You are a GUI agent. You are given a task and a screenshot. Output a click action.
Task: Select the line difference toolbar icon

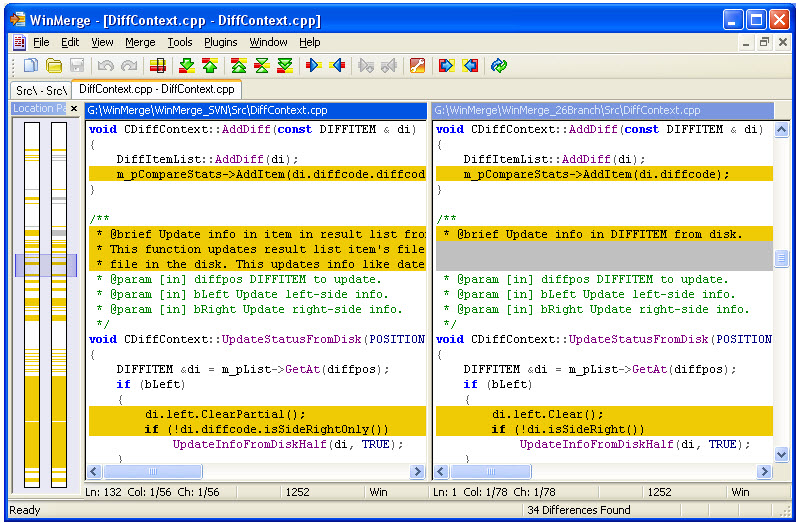[x=158, y=66]
